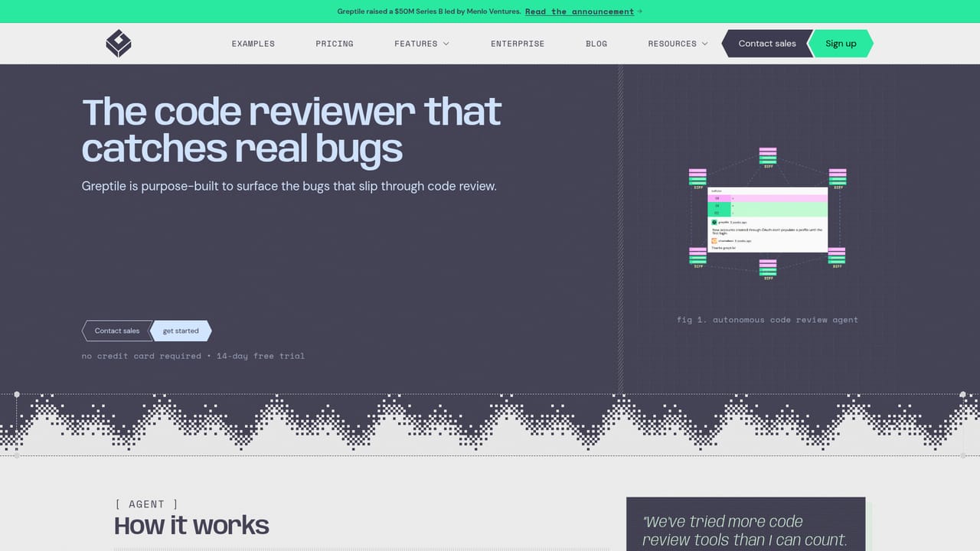Click the "fig 1. autonomous code review agent" caption
This screenshot has width=980, height=551.
(767, 319)
